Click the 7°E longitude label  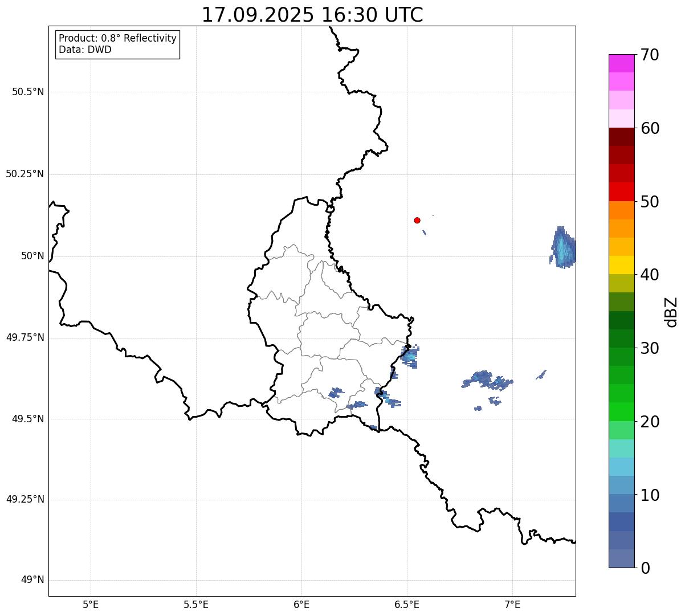[512, 604]
